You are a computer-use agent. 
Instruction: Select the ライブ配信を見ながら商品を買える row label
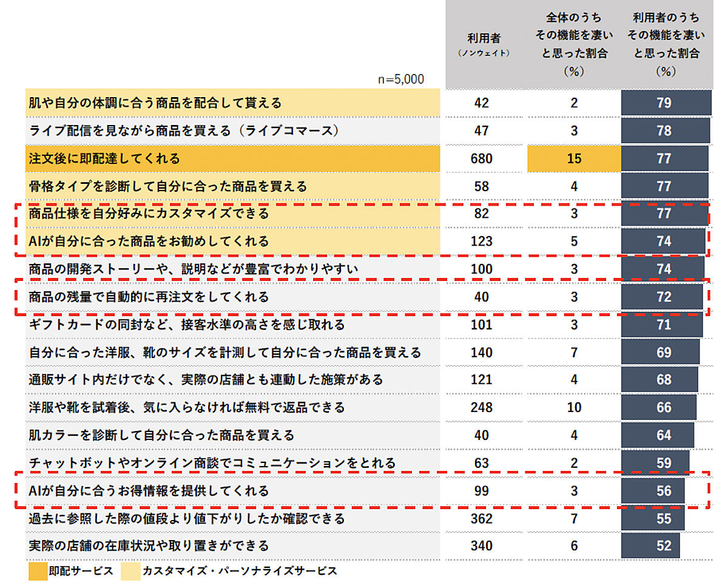point(183,130)
